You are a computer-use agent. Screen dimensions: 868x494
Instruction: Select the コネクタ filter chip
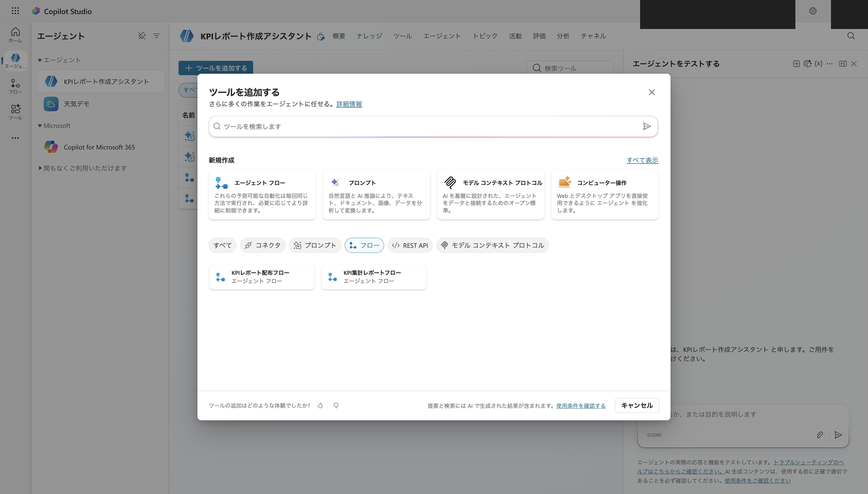[x=263, y=245]
